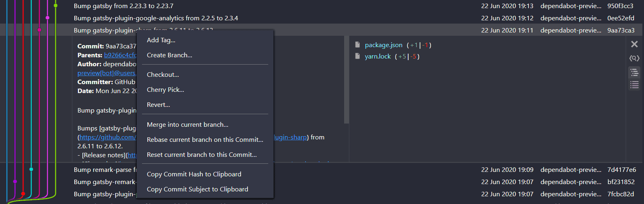The image size is (644, 204).
Task: Select Revert from the menu
Action: pyautogui.click(x=158, y=105)
